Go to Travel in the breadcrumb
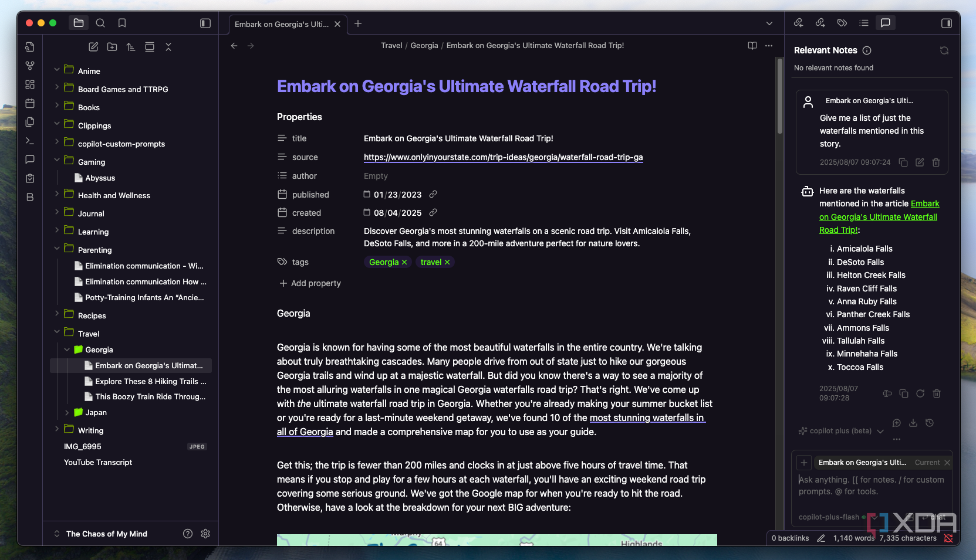 pos(391,45)
